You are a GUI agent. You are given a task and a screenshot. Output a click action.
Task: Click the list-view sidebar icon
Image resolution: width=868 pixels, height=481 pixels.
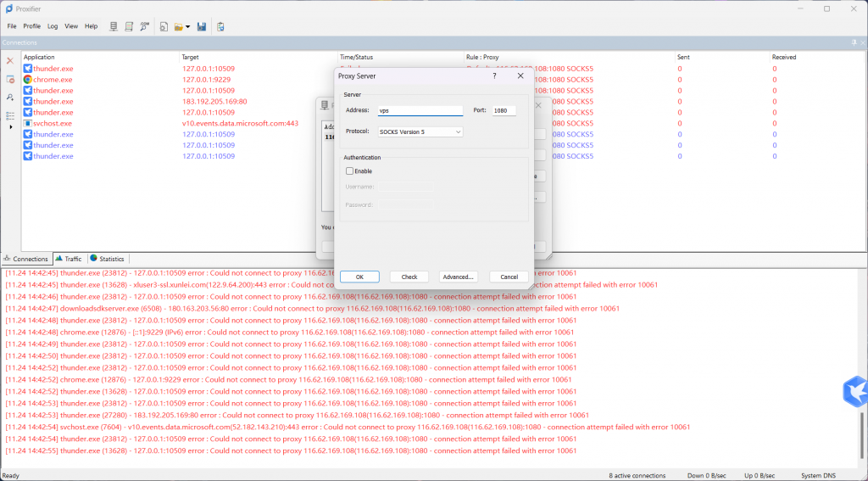pyautogui.click(x=10, y=116)
